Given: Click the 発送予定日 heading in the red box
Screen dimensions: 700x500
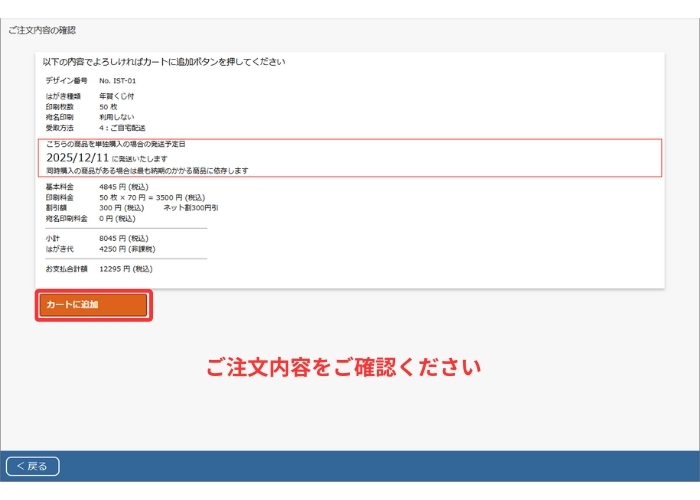Looking at the screenshot, I should click(115, 145).
